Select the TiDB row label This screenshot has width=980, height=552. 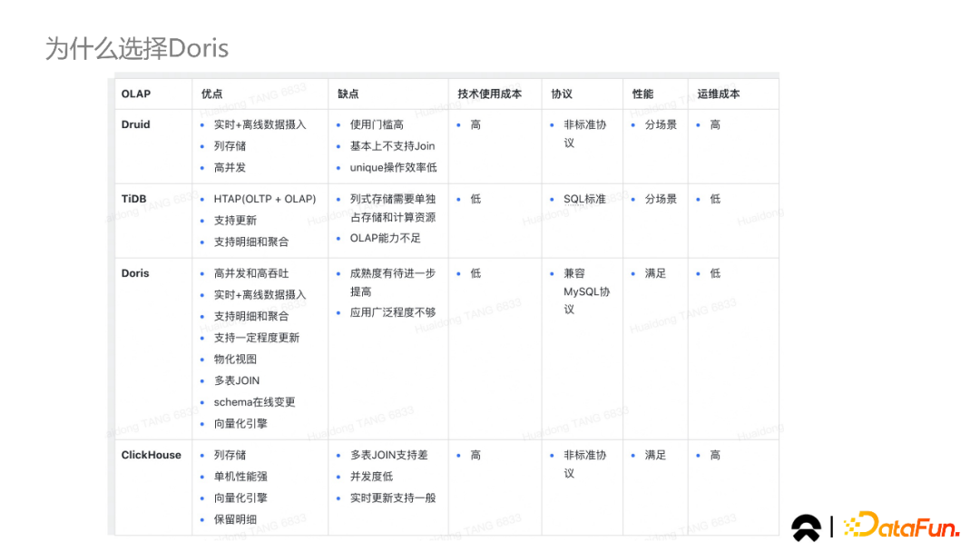click(133, 199)
